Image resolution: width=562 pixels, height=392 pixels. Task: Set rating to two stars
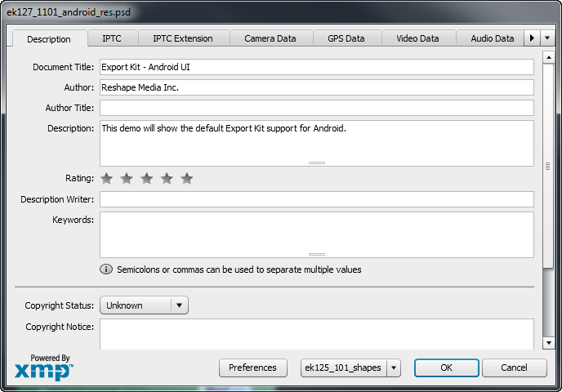pyautogui.click(x=127, y=179)
